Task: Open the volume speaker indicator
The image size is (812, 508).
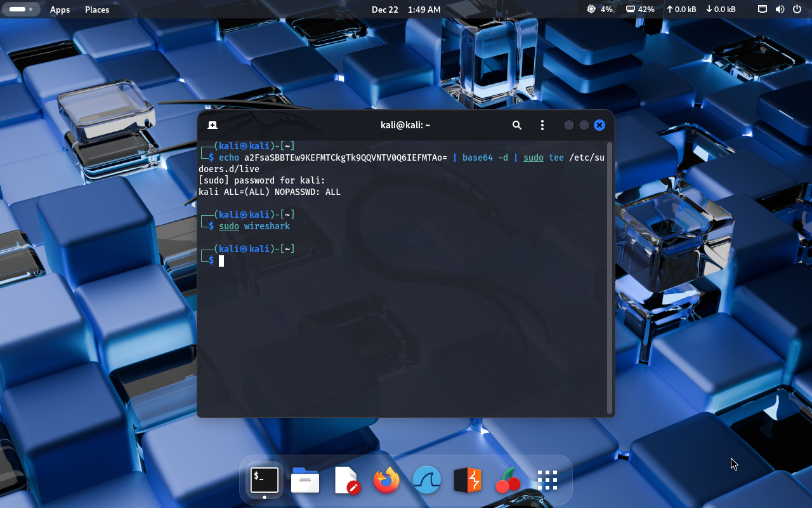Action: [780, 10]
